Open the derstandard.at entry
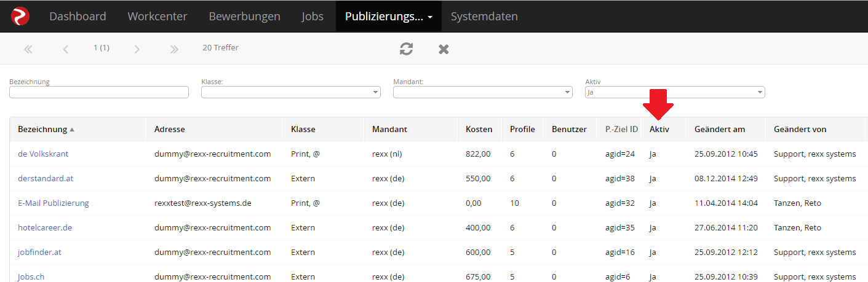 coord(46,178)
